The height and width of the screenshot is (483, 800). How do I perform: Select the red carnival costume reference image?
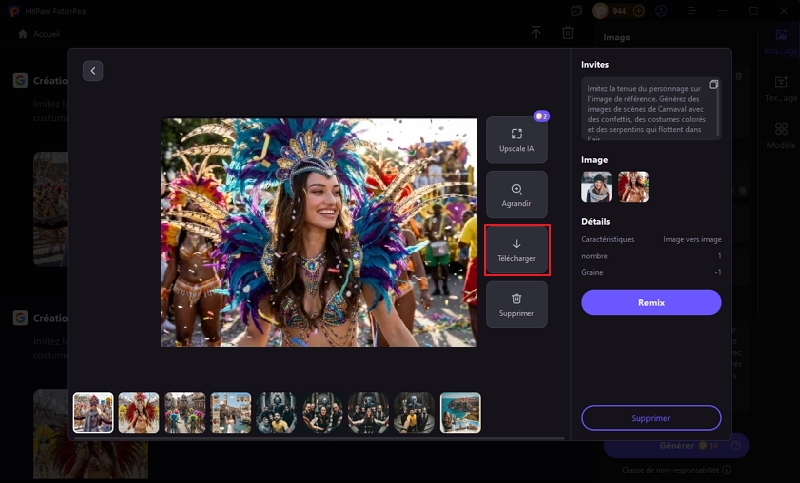tap(633, 187)
